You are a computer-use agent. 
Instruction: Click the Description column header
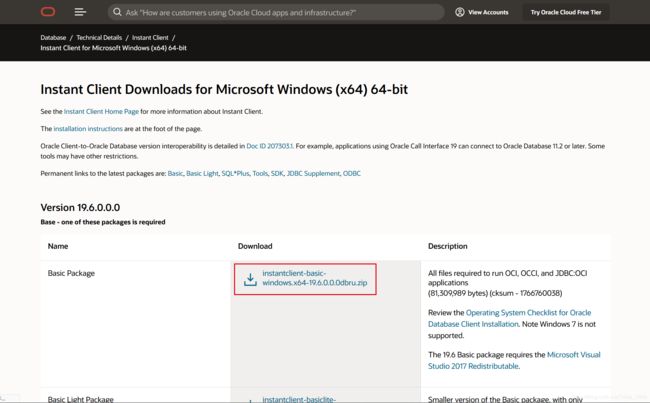(x=447, y=246)
